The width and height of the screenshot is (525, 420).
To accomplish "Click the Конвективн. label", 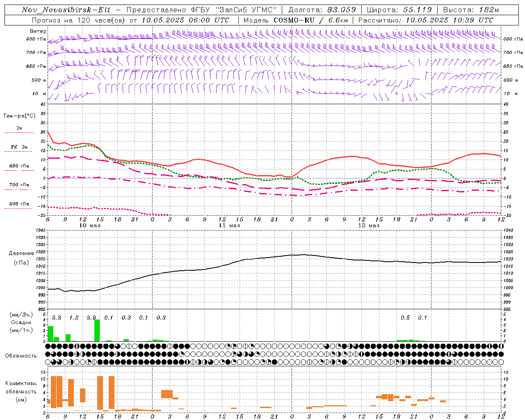I will 21,383.
